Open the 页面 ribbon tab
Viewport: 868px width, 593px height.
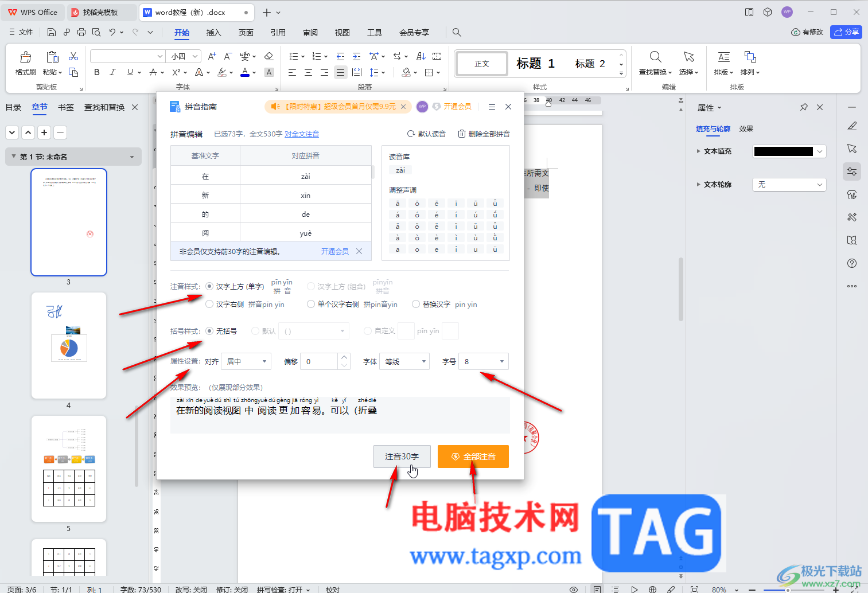coord(246,33)
